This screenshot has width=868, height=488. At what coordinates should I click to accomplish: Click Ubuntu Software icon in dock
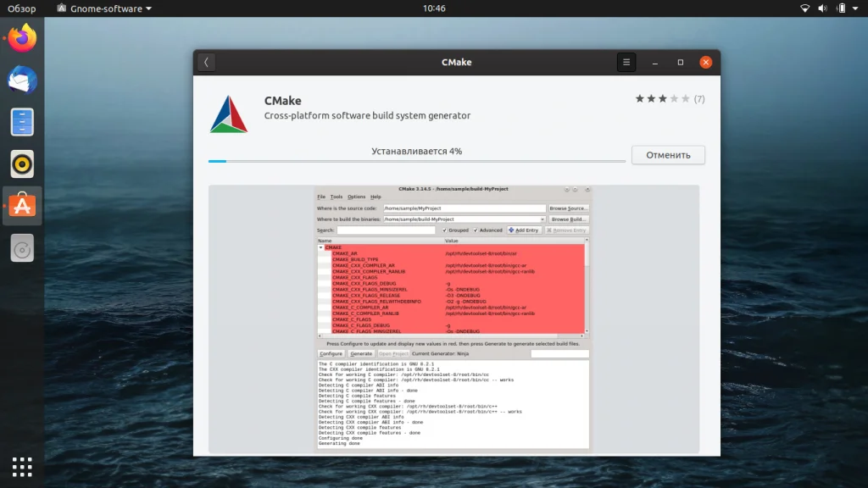[x=22, y=206]
